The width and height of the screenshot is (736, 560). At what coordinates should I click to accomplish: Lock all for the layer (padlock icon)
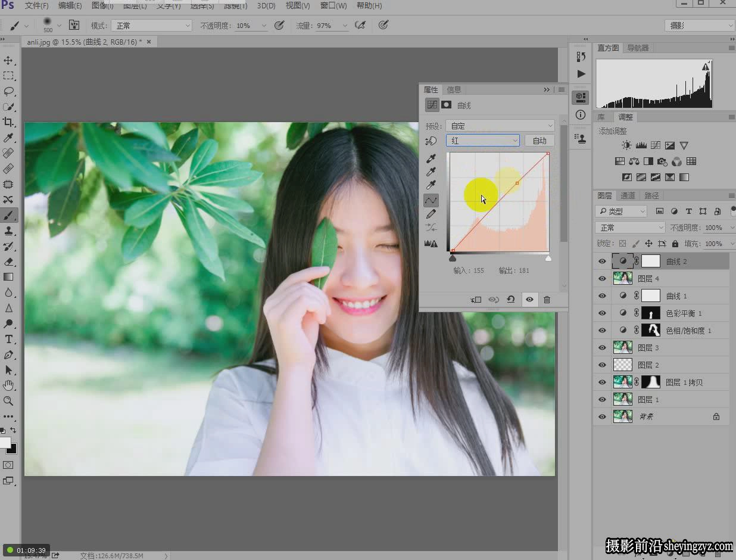coord(675,244)
